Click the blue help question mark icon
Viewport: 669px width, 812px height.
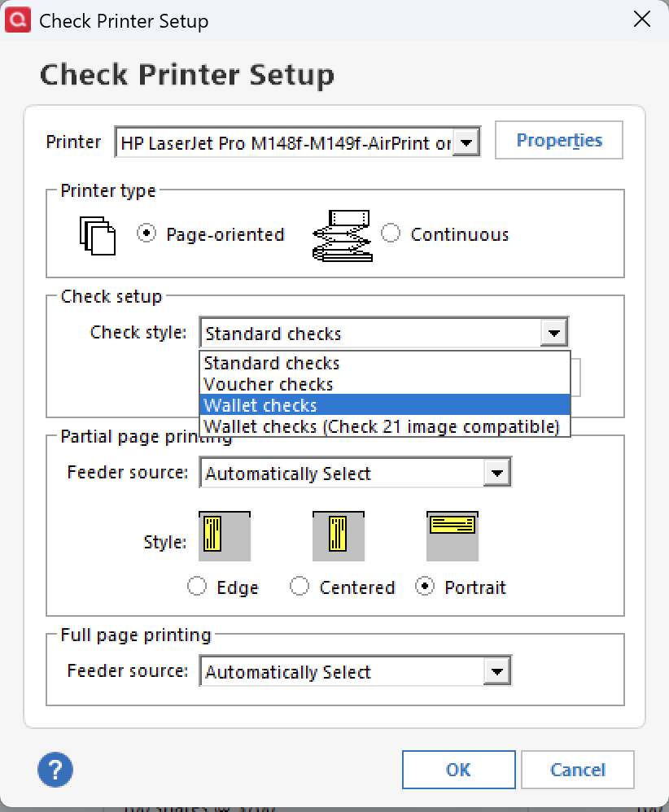coord(55,770)
